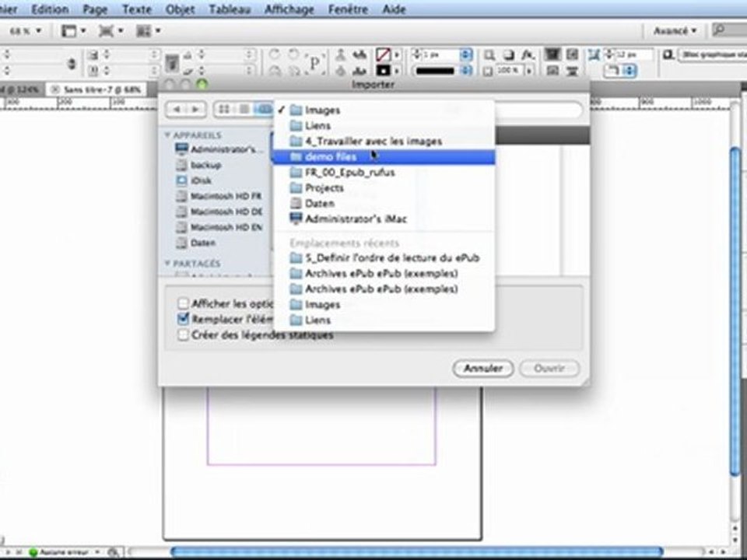
Task: Open the preflight menu arrow beside Aucune erreur
Action: (x=98, y=552)
